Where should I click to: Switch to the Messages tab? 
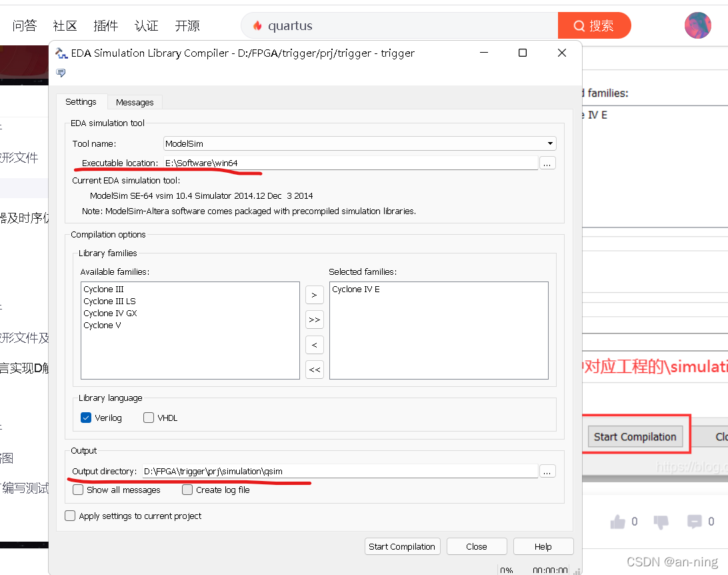pos(135,102)
